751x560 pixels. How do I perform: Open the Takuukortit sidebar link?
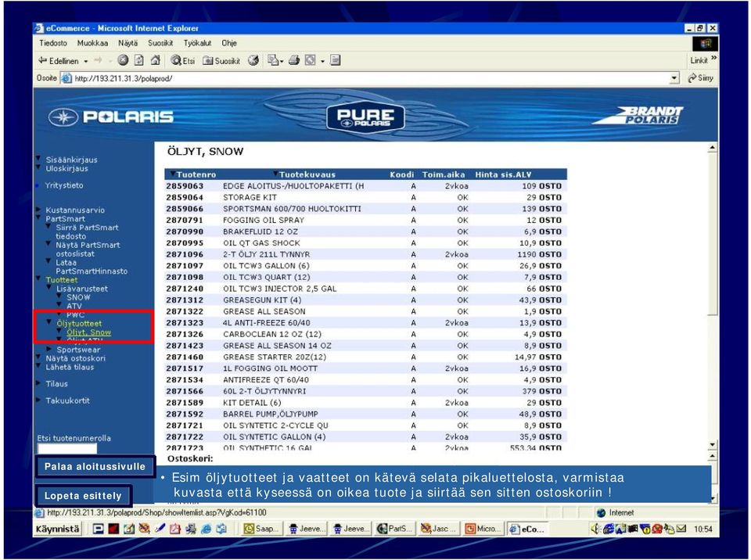click(x=67, y=400)
